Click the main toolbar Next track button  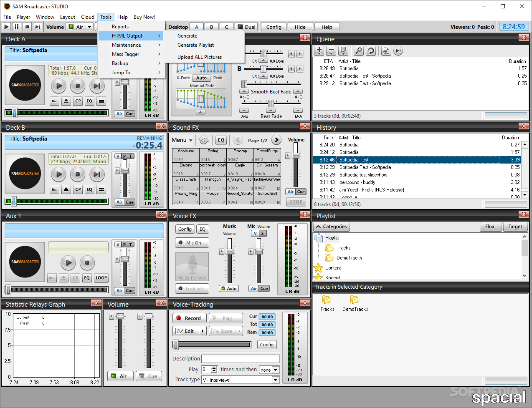(38, 27)
